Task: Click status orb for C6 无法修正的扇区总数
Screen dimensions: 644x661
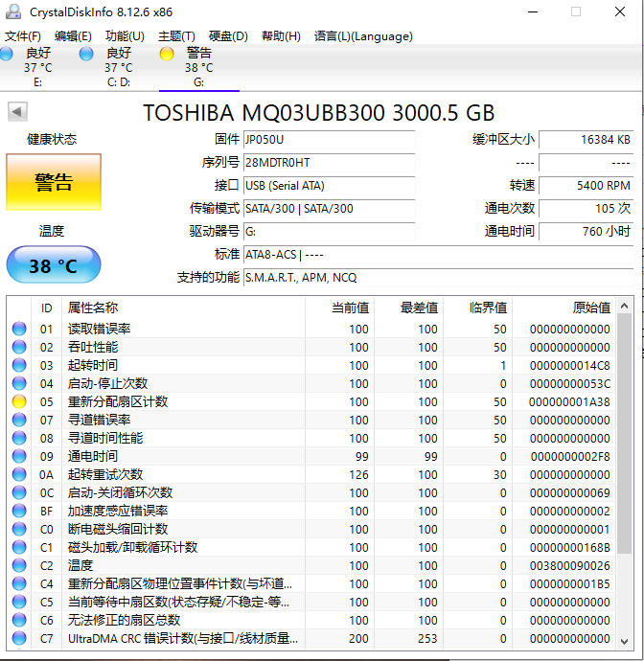Action: click(19, 620)
